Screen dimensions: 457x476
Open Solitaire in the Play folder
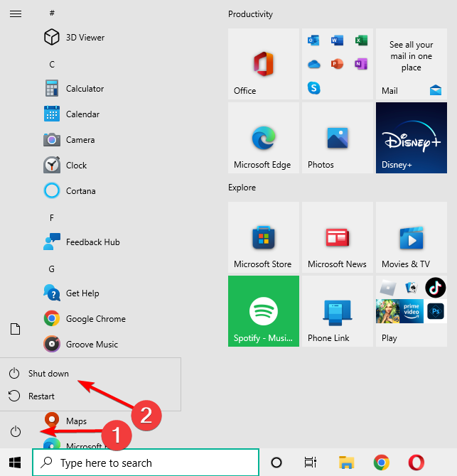click(x=412, y=288)
